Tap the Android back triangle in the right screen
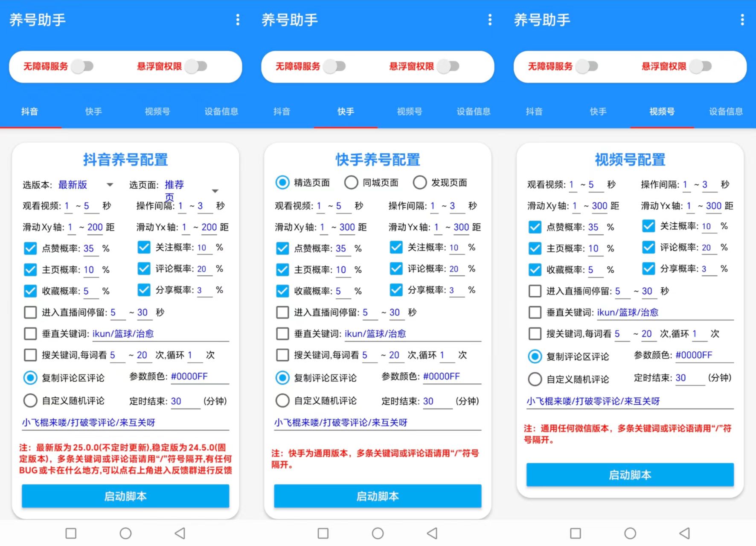Image resolution: width=756 pixels, height=546 pixels. (x=684, y=533)
